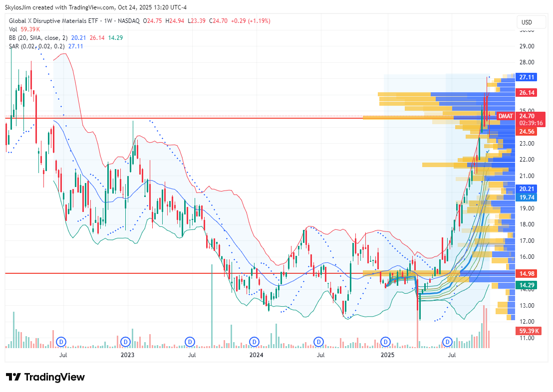Click the 18.00 tick on price axis
553x392 pixels.
click(x=527, y=224)
